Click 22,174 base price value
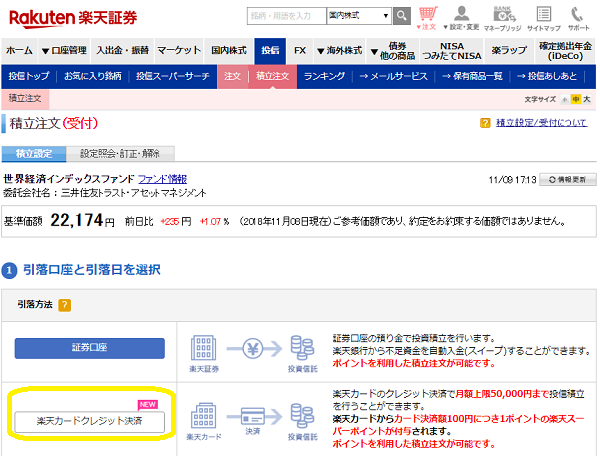This screenshot has height=456, width=600. [x=77, y=220]
